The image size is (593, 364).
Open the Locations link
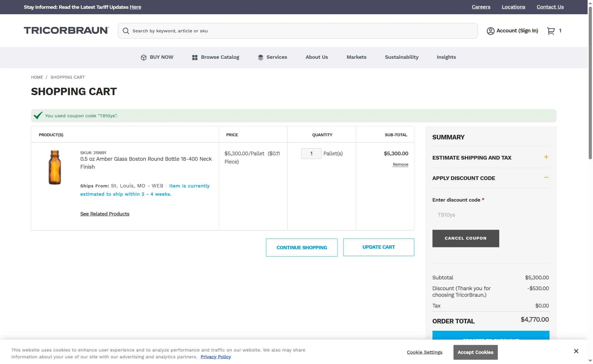pyautogui.click(x=513, y=7)
